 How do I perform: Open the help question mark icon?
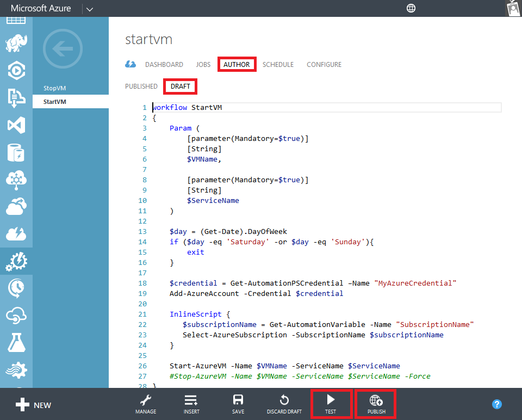[496, 404]
